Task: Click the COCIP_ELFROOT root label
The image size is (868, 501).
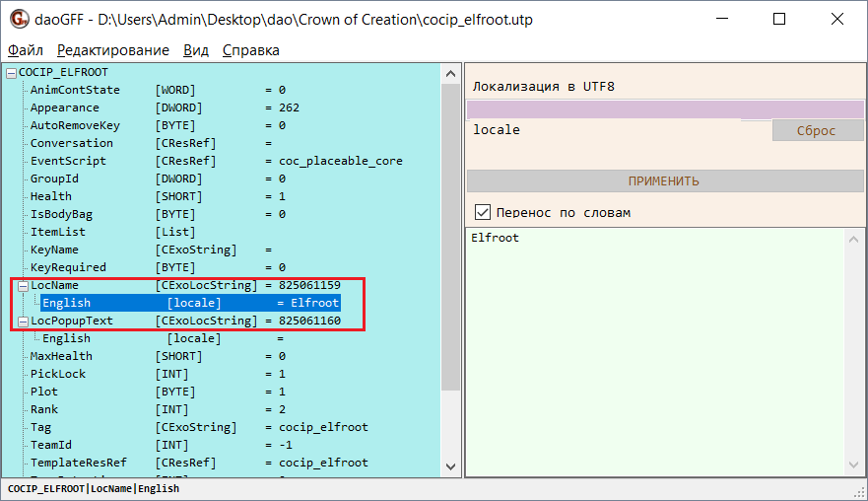Action: pyautogui.click(x=63, y=72)
